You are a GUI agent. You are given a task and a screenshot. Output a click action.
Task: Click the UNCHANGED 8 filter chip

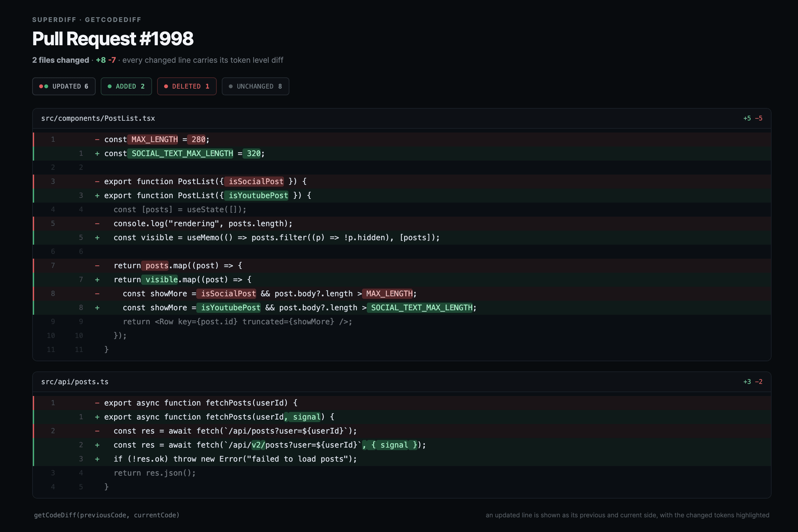coord(255,86)
